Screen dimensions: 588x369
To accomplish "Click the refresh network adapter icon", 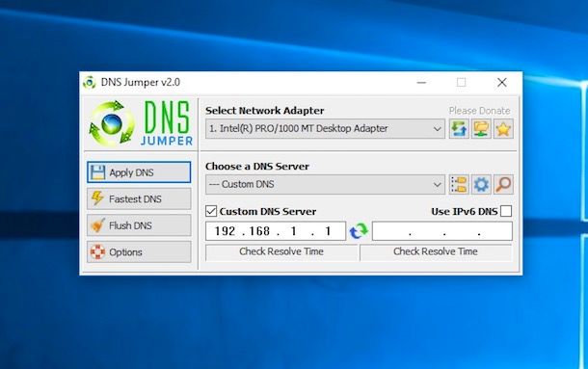I will click(x=459, y=129).
